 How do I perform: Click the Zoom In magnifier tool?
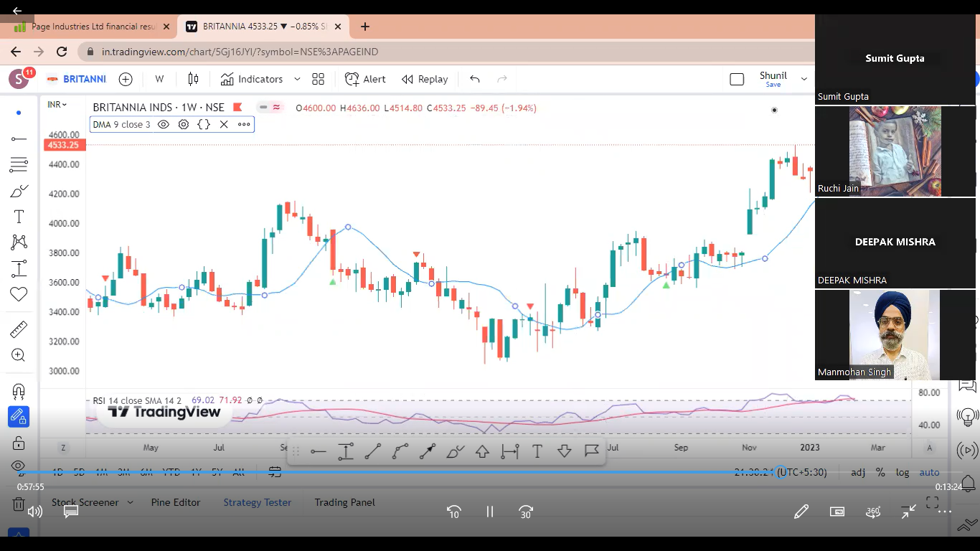[x=19, y=355]
